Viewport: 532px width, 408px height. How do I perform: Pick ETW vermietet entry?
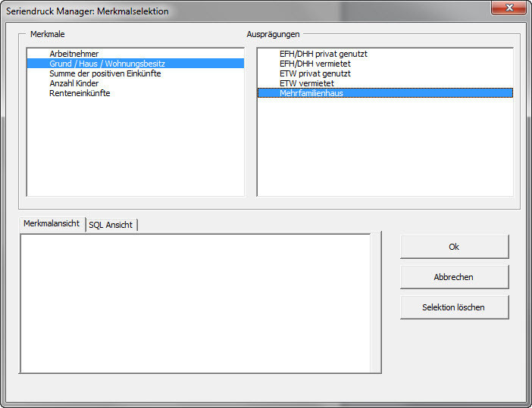pos(385,83)
